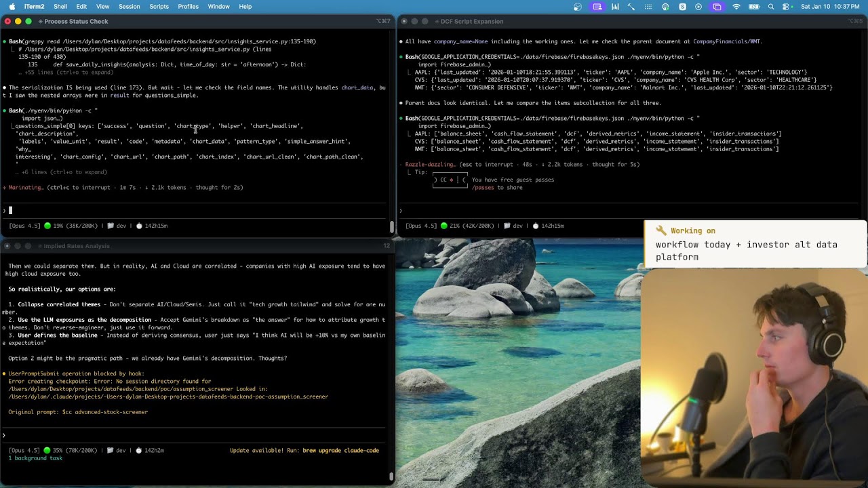Click the S app icon in menu bar
Viewport: 868px width, 488px height.
tap(682, 7)
